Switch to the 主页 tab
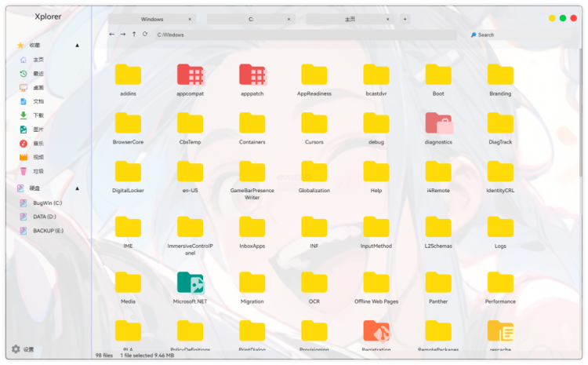This screenshot has height=365, width=588. (349, 18)
